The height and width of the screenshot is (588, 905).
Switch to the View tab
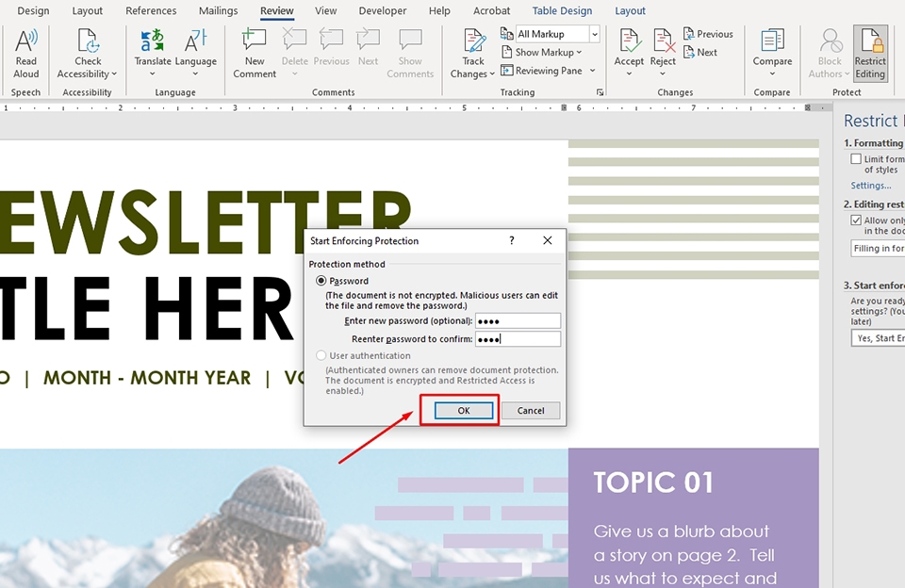point(326,11)
